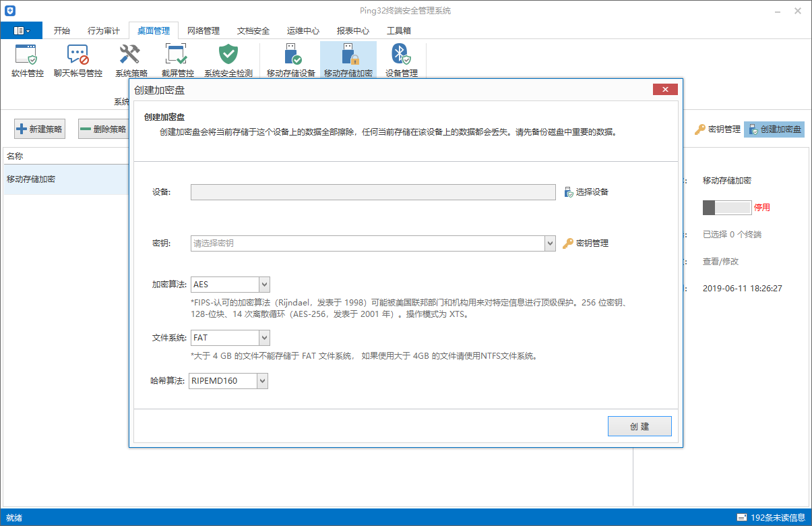
Task: Toggle the 停用 enable/disable policy switch
Action: coord(726,208)
